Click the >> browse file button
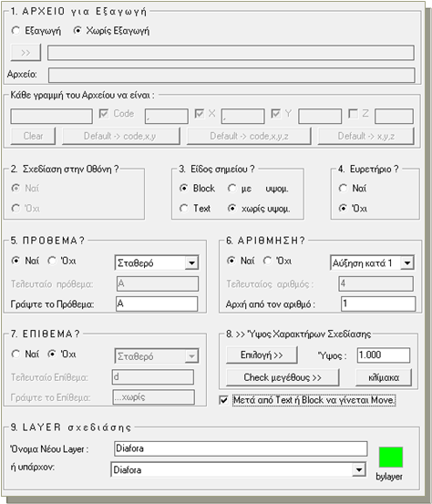Viewport: 432px width, 504px height. (26, 53)
